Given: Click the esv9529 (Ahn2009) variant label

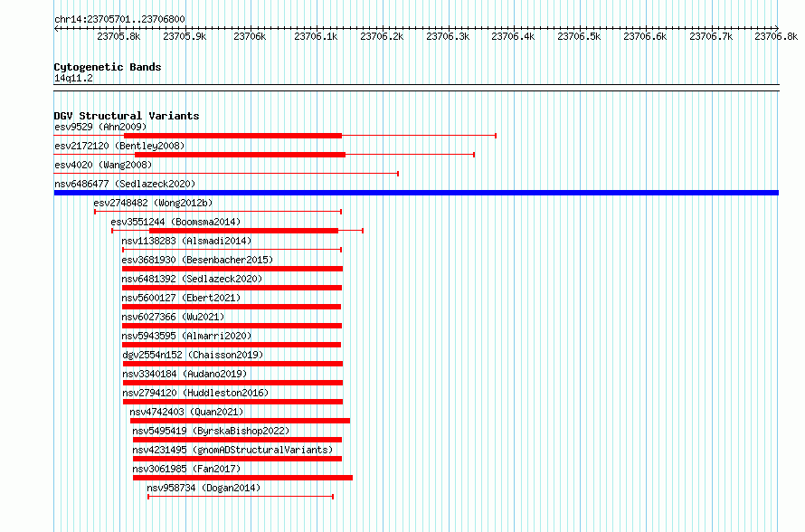Looking at the screenshot, I should click(100, 127).
